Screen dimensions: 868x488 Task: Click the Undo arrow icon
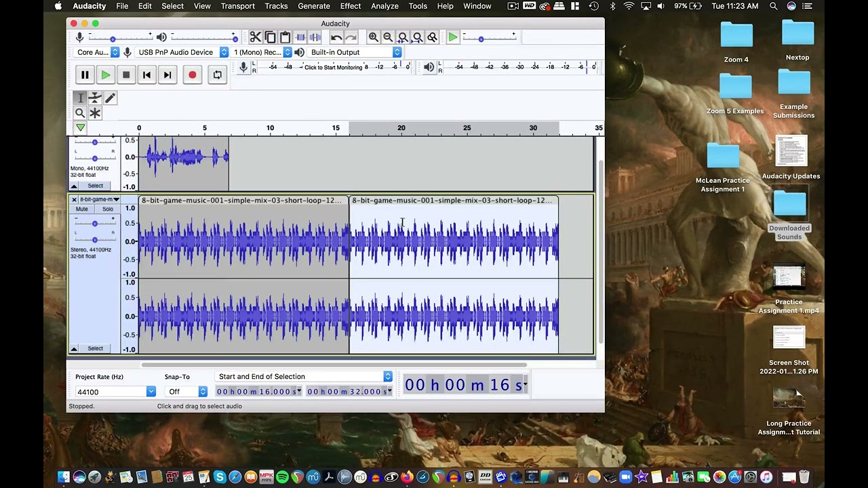click(336, 37)
